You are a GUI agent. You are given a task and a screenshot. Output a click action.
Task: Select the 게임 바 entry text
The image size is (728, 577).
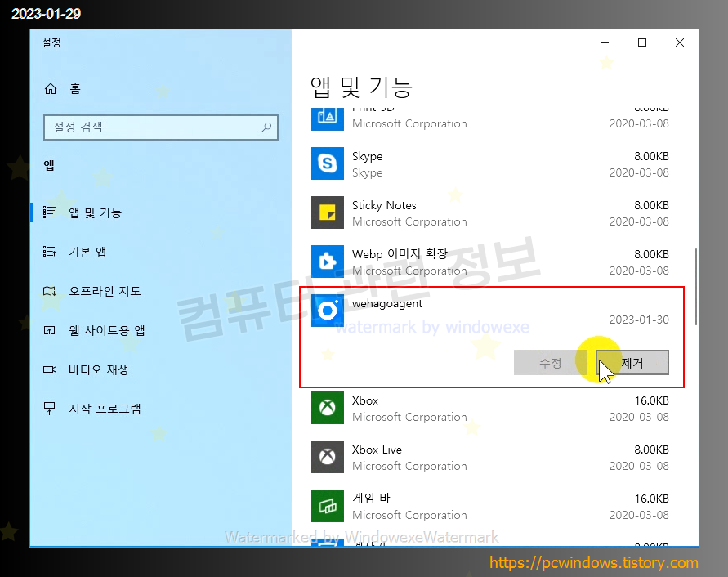(371, 498)
